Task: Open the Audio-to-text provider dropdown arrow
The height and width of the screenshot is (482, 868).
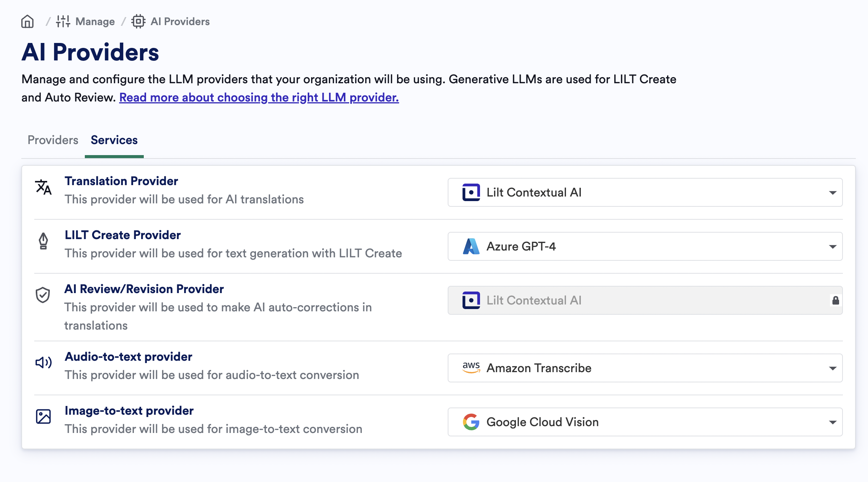Action: 833,368
